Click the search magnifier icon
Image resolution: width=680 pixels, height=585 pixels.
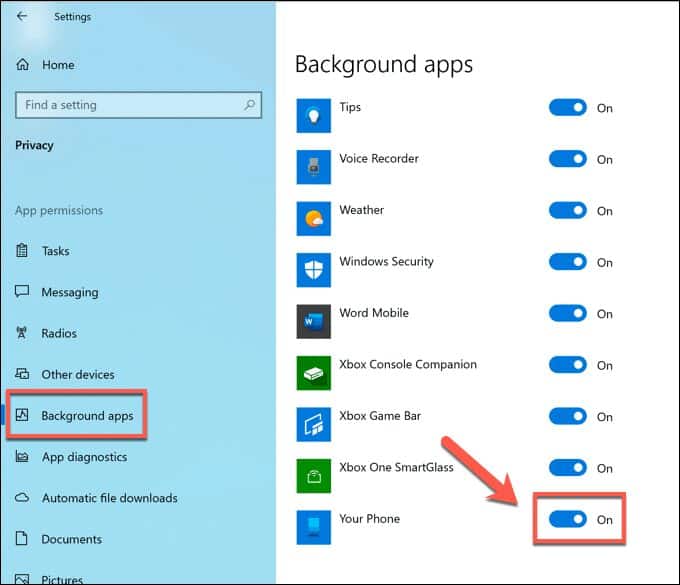(250, 105)
